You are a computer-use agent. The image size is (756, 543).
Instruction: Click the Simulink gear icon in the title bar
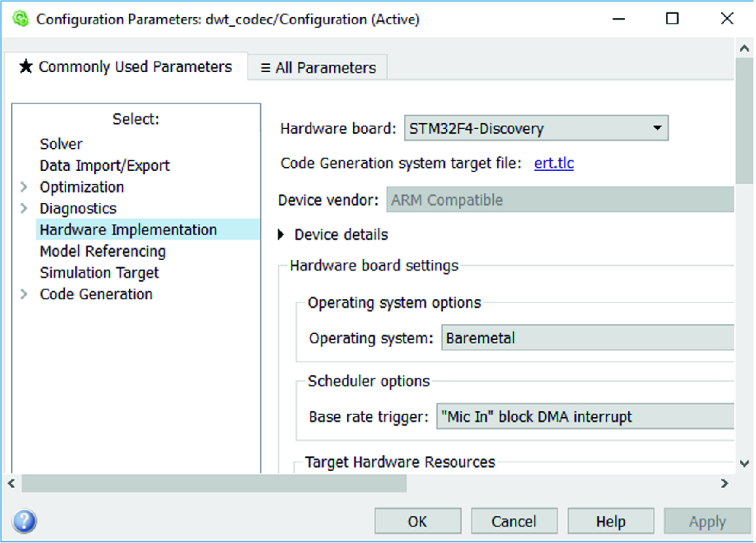[x=20, y=19]
